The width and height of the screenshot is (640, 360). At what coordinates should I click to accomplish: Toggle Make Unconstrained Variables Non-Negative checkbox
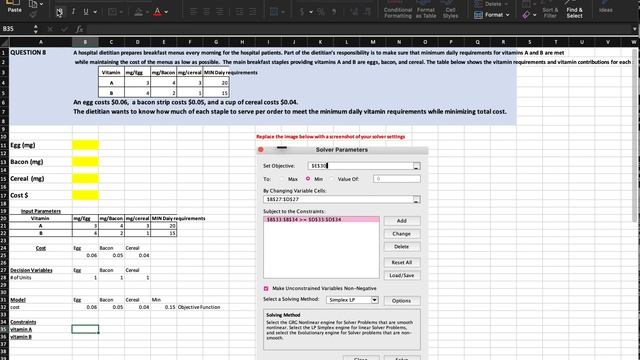(x=266, y=289)
